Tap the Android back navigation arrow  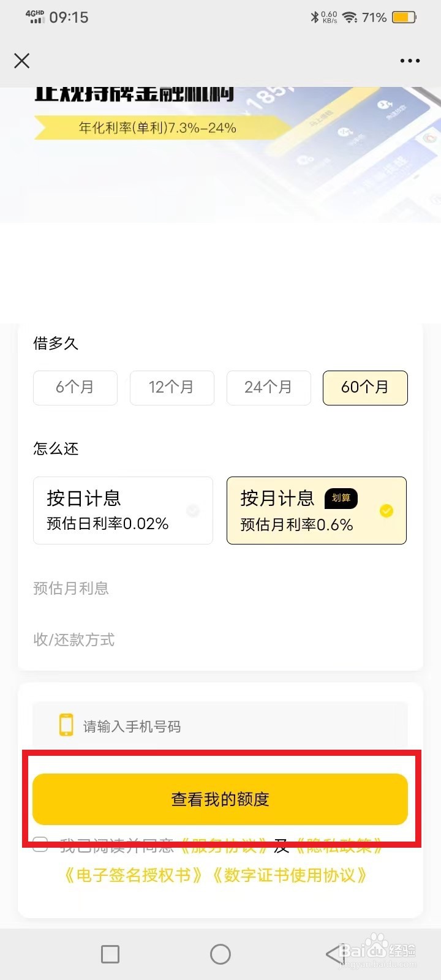[x=334, y=954]
